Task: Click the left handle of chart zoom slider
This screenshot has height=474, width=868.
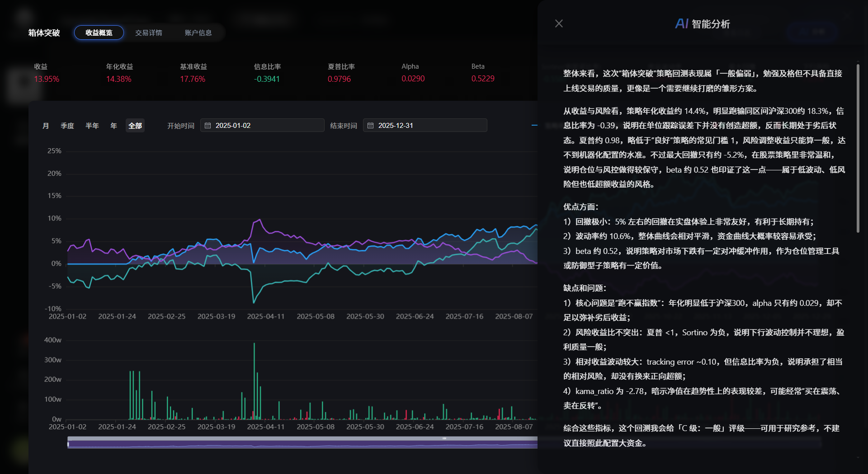Action: [x=68, y=444]
